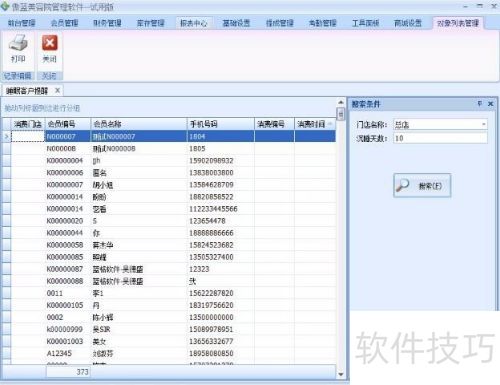Select phone number 112233445566 cell
The height and width of the screenshot is (385, 500).
point(221,209)
